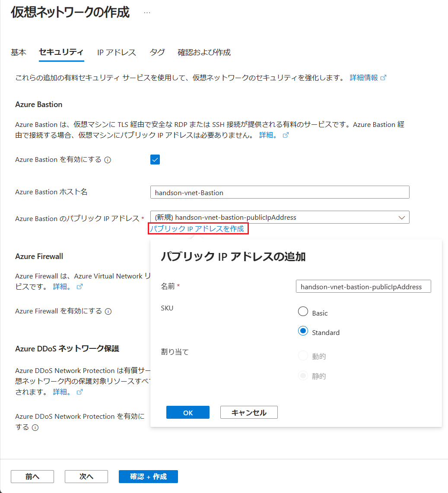
Task: Select the Basic SKU radio button
Action: (x=303, y=312)
